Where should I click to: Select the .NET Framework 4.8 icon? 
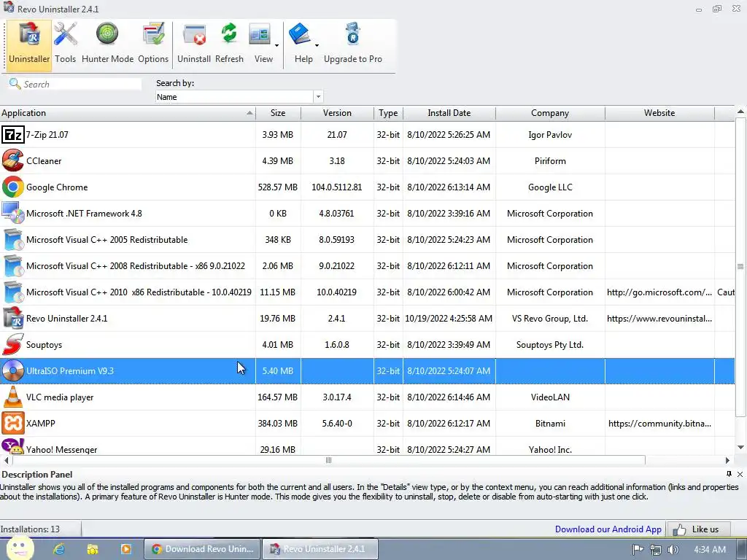(x=13, y=214)
